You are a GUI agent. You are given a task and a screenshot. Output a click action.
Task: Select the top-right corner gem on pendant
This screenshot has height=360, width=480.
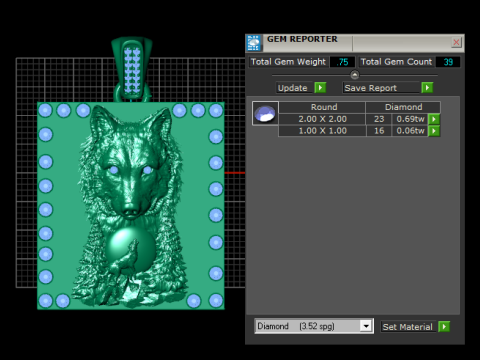tap(216, 110)
